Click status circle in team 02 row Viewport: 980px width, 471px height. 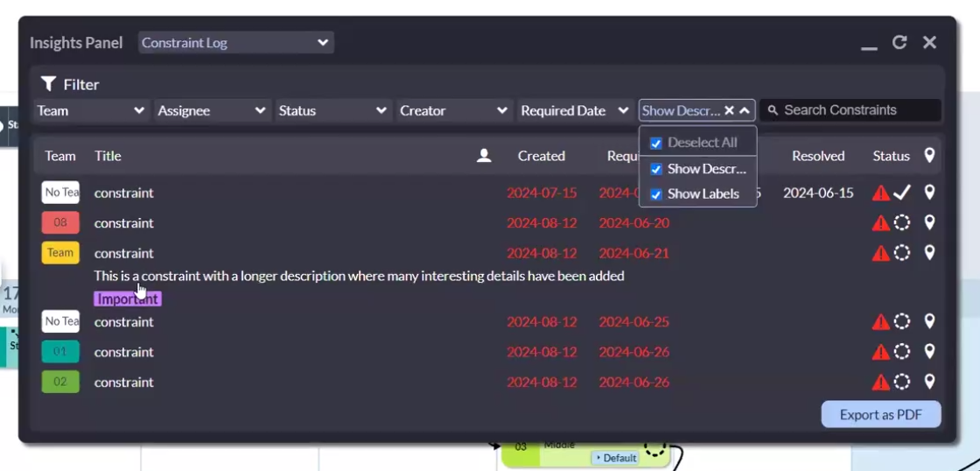[x=902, y=382]
